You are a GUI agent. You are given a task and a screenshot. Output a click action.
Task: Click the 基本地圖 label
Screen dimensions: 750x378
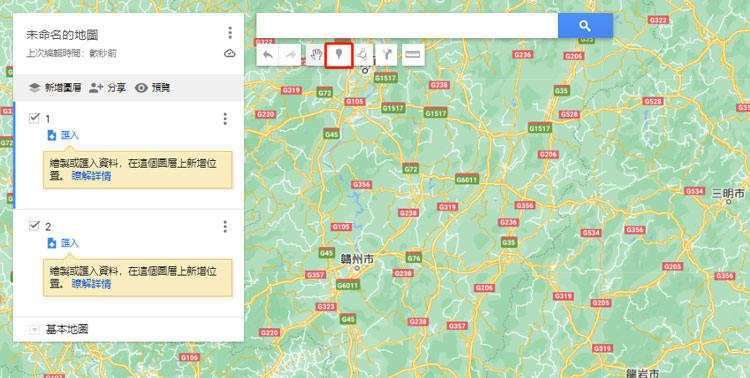(x=67, y=329)
